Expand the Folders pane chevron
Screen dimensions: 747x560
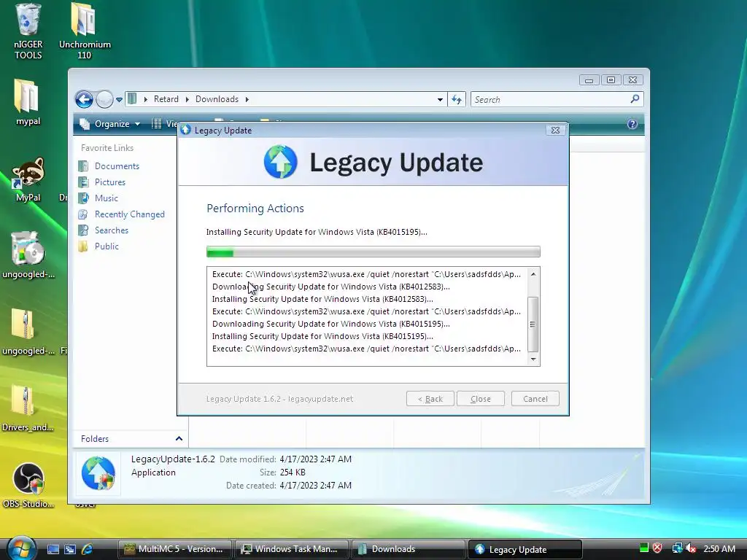point(179,438)
